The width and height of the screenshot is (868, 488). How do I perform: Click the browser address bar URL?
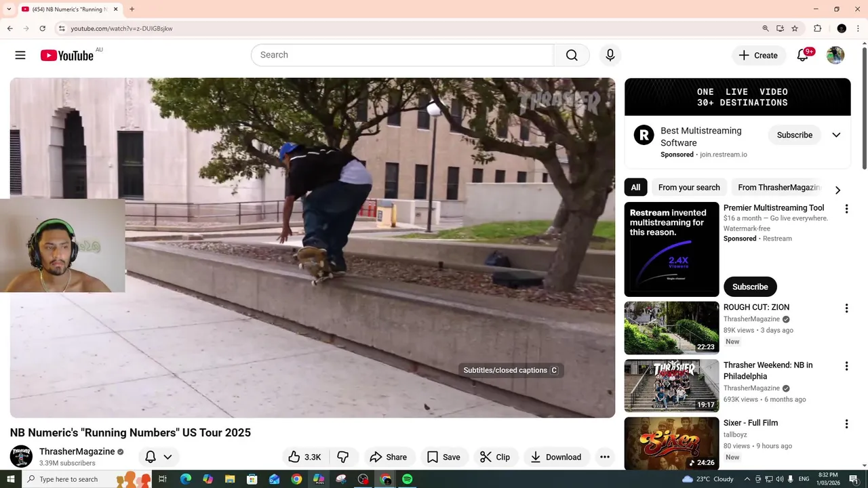click(121, 28)
